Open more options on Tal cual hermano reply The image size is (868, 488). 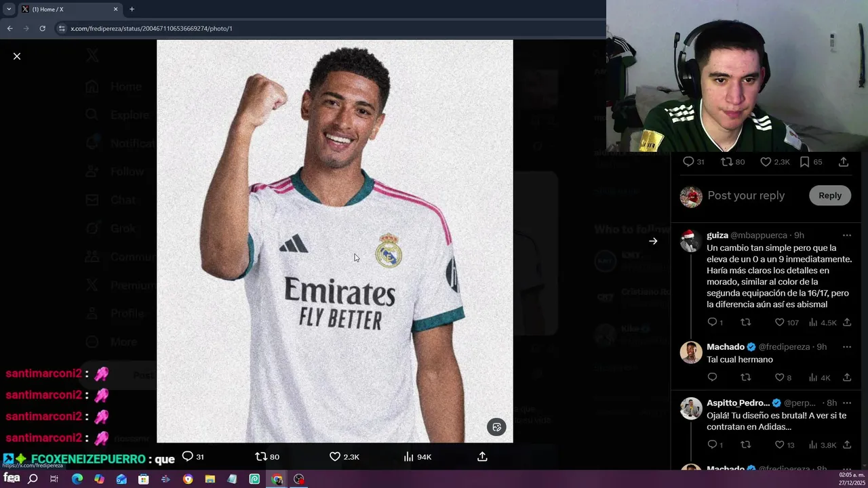(846, 347)
